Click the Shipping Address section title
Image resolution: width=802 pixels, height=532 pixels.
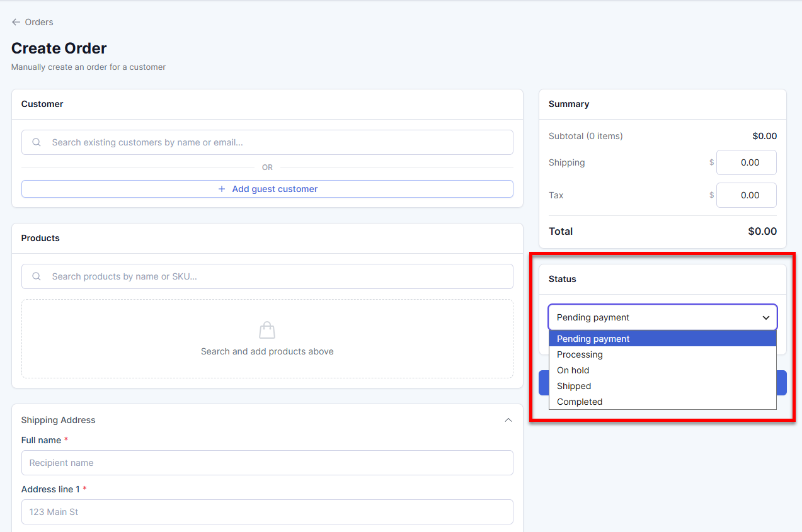click(59, 420)
